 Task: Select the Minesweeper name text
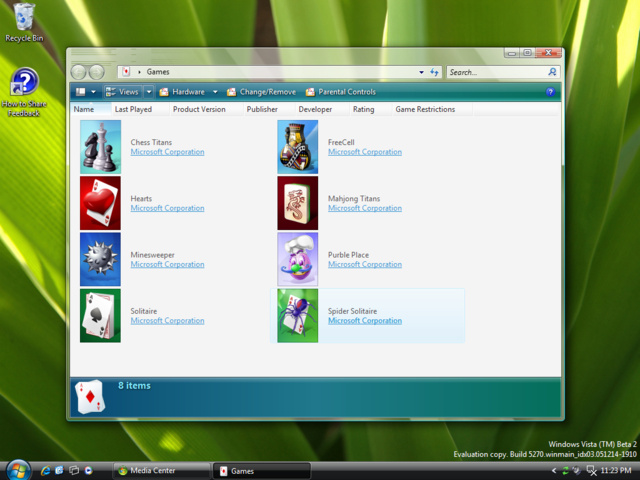pyautogui.click(x=152, y=255)
